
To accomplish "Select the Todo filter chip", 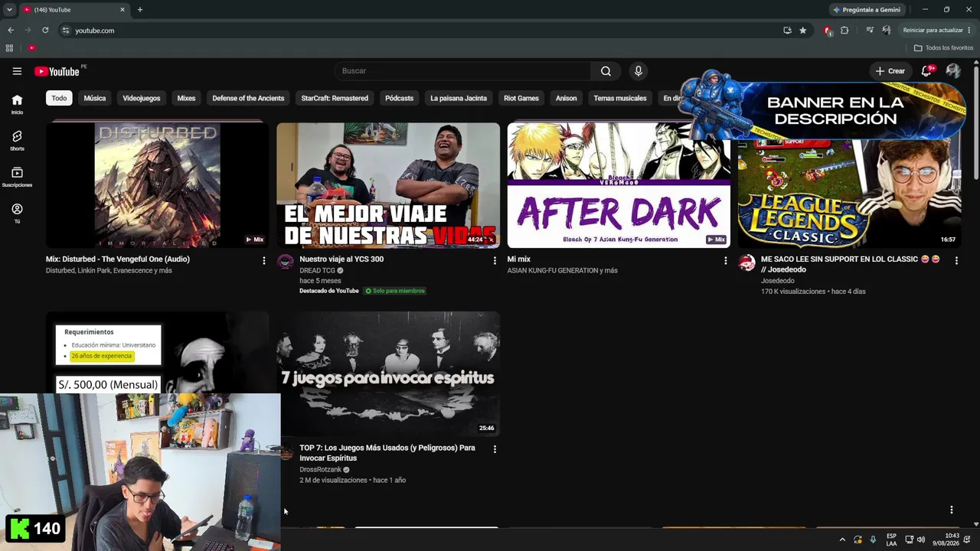I will click(59, 98).
